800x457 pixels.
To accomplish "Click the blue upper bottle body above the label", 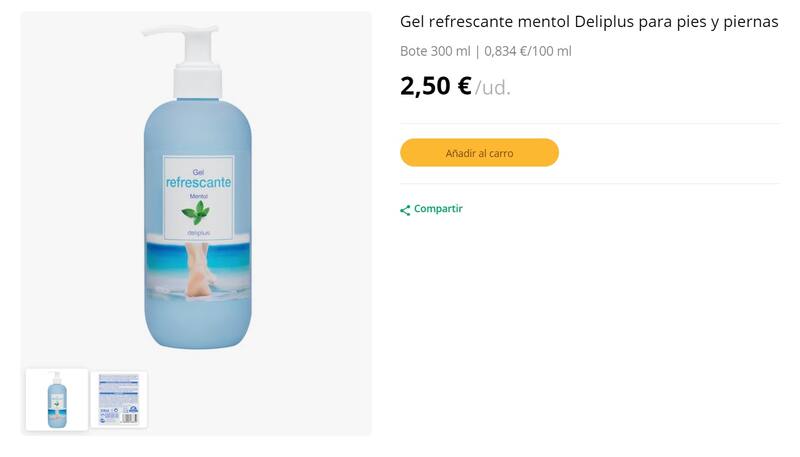I will click(198, 125).
